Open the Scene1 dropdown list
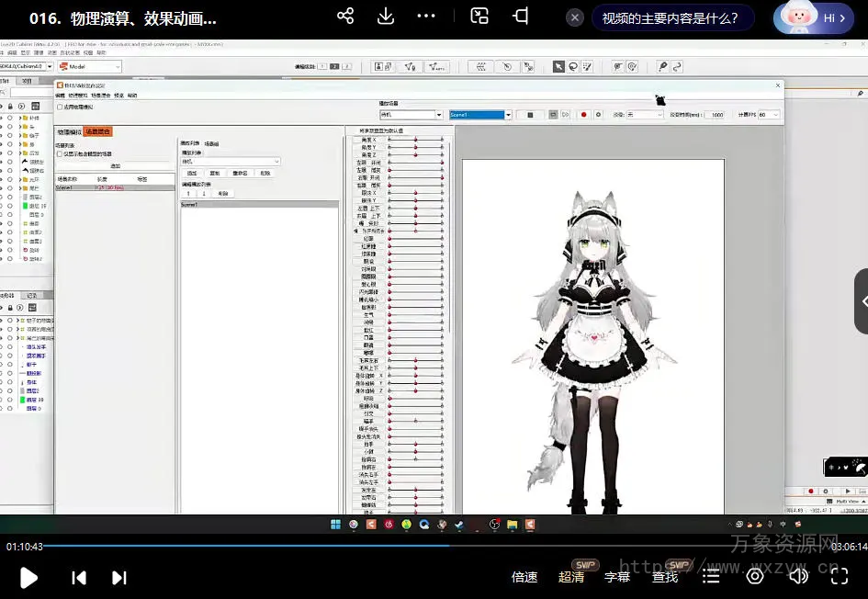Viewport: 868px width, 599px height. (508, 115)
